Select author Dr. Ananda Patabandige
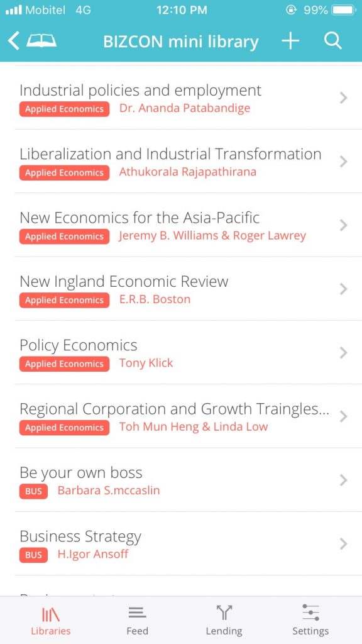 tap(185, 108)
